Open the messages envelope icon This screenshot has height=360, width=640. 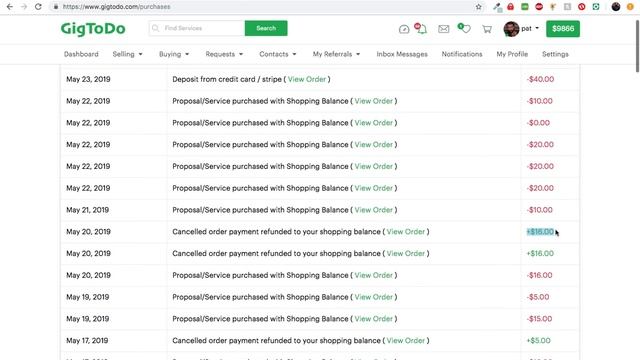click(444, 29)
